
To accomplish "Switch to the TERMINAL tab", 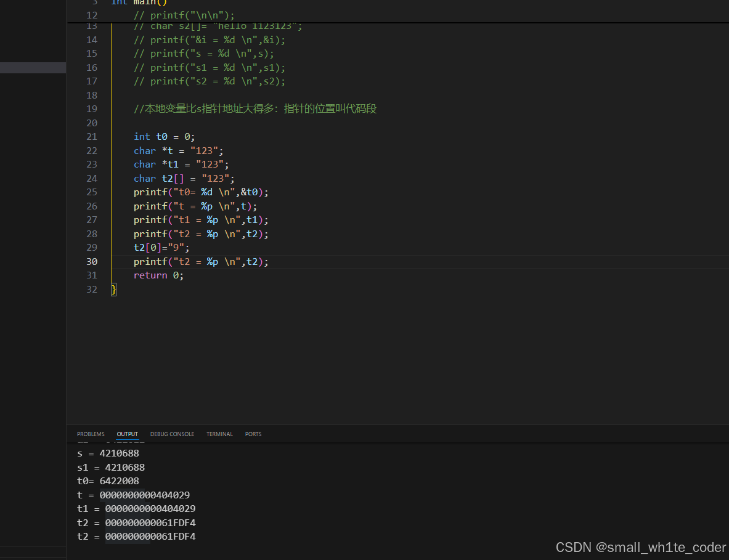I will (219, 434).
